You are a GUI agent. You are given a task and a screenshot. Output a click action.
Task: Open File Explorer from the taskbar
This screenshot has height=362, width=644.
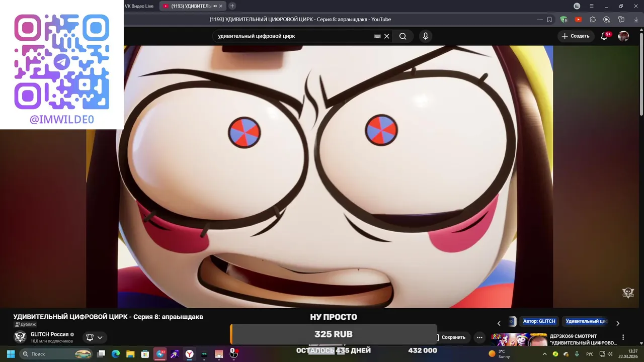tap(130, 354)
